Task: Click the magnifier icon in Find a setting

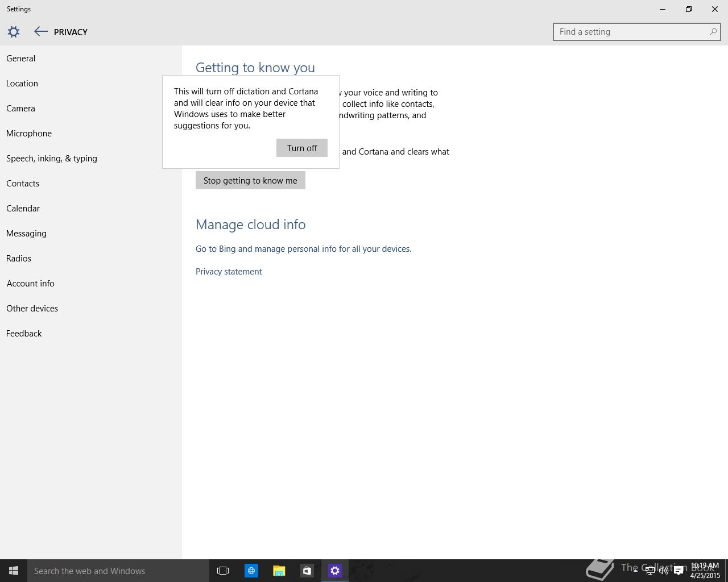Action: click(x=713, y=32)
